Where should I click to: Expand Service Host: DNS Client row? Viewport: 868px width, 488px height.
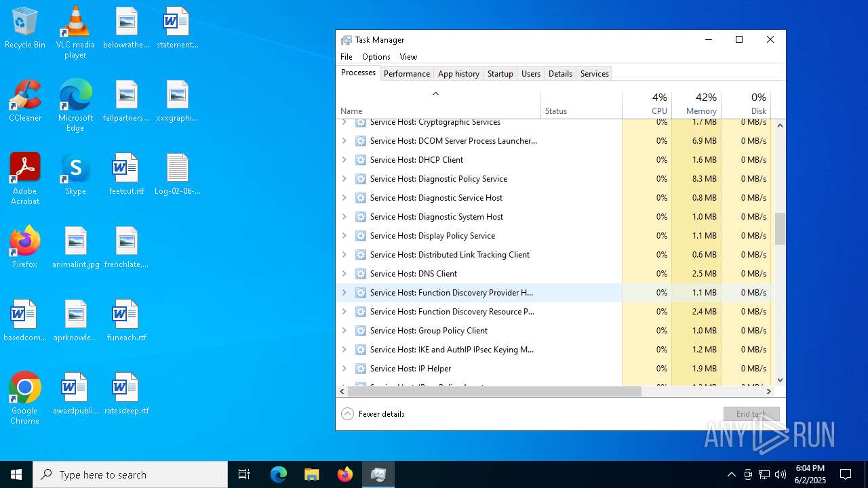(x=344, y=274)
